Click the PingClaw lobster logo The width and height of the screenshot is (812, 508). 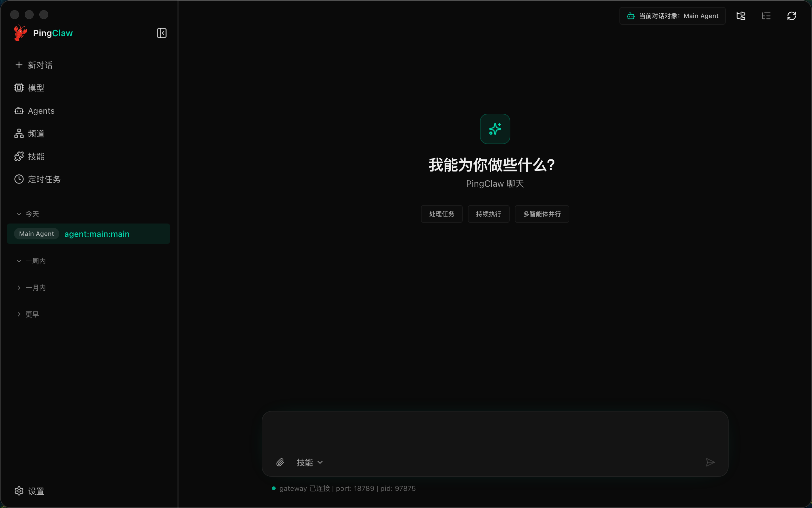click(21, 33)
